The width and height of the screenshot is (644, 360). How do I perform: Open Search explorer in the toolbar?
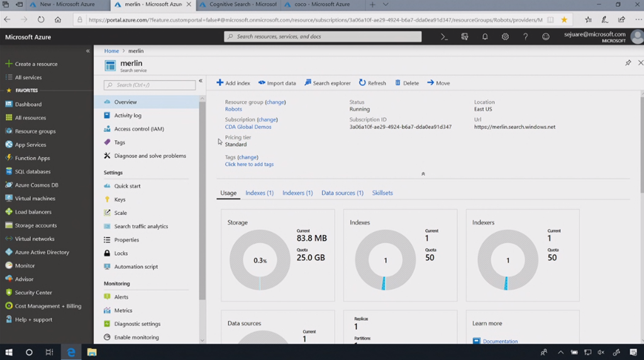tap(328, 83)
